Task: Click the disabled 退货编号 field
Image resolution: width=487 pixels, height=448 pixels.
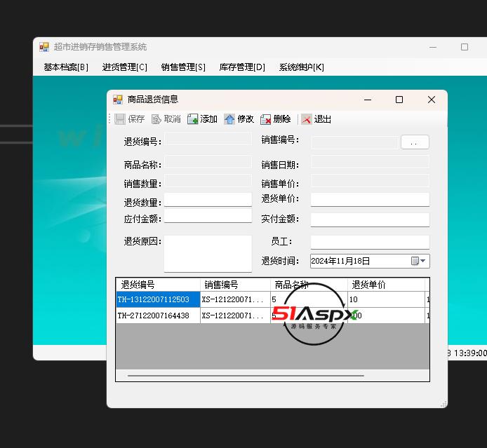Action: pos(208,139)
